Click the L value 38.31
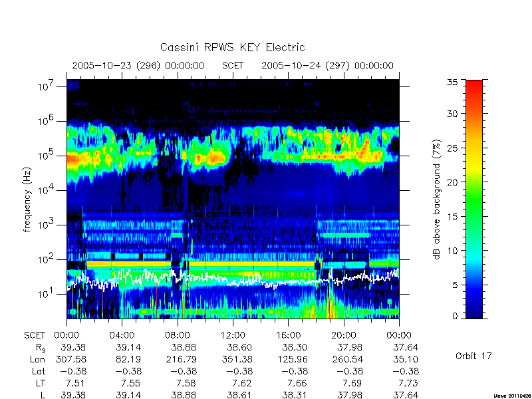Screen dimensions: 532x399 [x=295, y=395]
